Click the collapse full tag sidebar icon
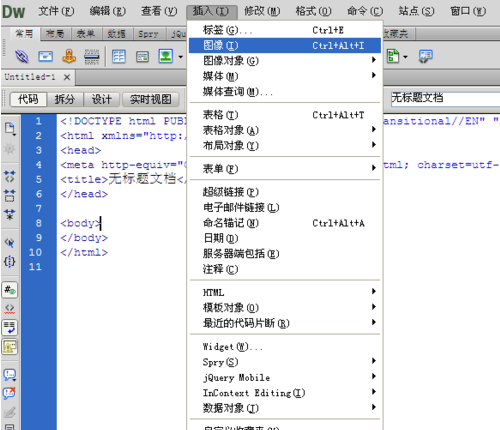This screenshot has height=430, width=500. tap(10, 176)
